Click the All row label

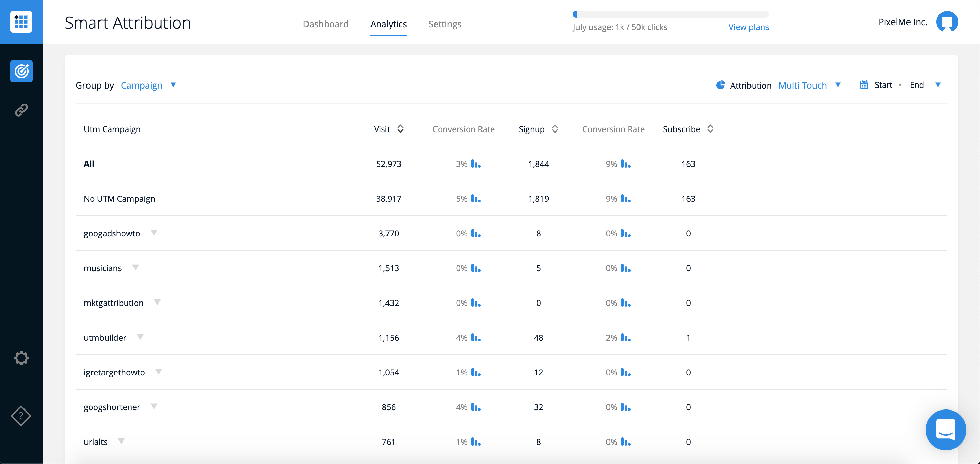(89, 164)
